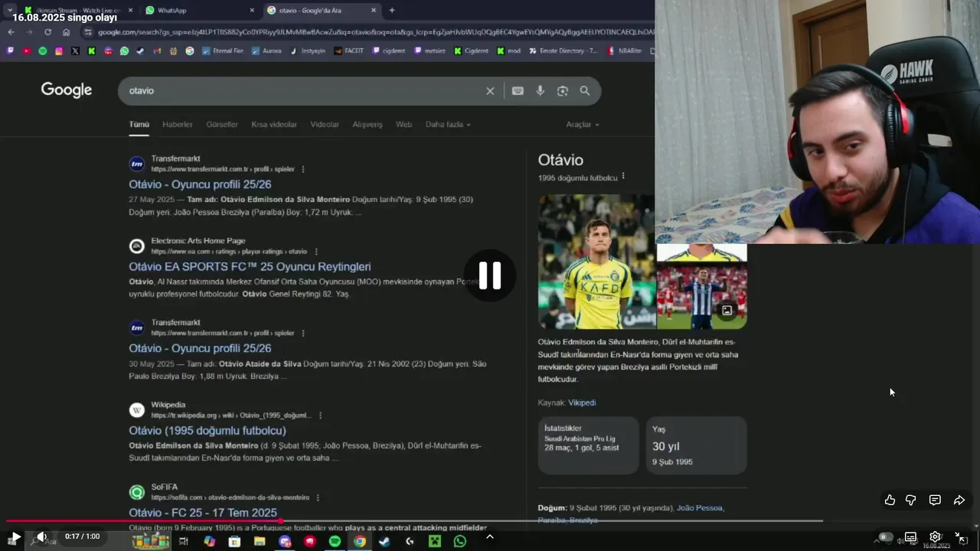The height and width of the screenshot is (551, 980).
Task: Start voice search with microphone icon
Action: tap(540, 91)
